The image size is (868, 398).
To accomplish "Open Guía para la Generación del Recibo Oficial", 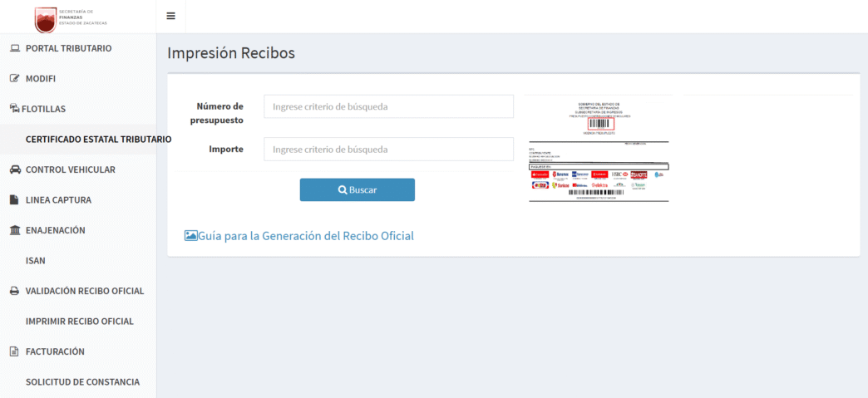I will coord(305,236).
